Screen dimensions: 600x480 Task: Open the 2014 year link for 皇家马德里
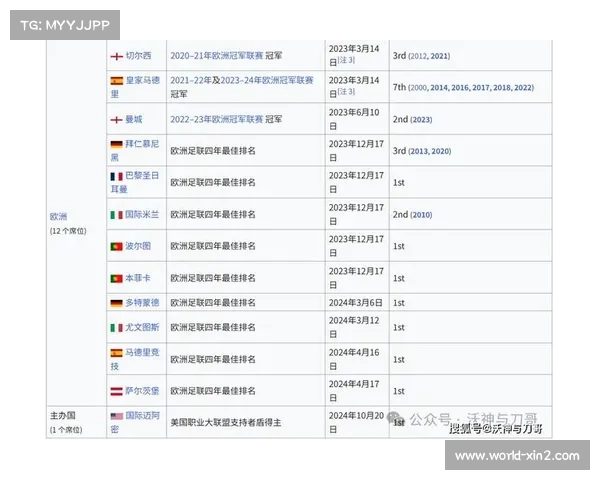(x=439, y=88)
